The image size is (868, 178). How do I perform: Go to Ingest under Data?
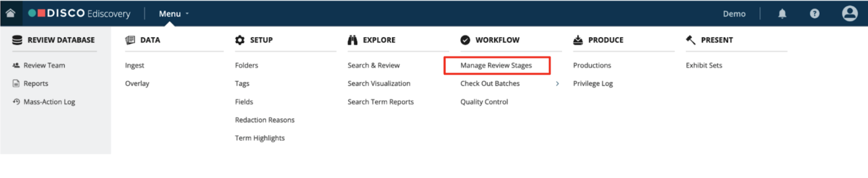[134, 65]
